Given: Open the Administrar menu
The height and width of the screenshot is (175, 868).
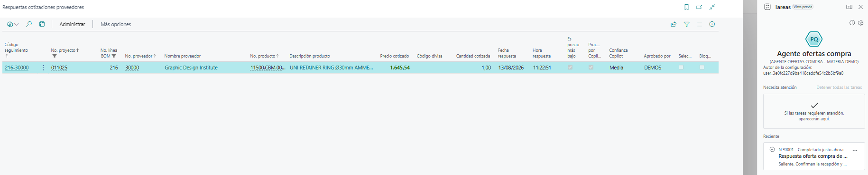Looking at the screenshot, I should [72, 24].
